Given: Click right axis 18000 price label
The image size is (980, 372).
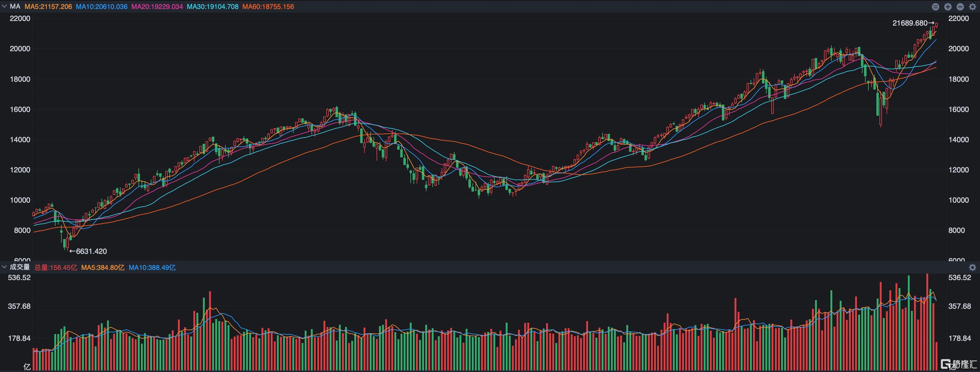Looking at the screenshot, I should 959,79.
